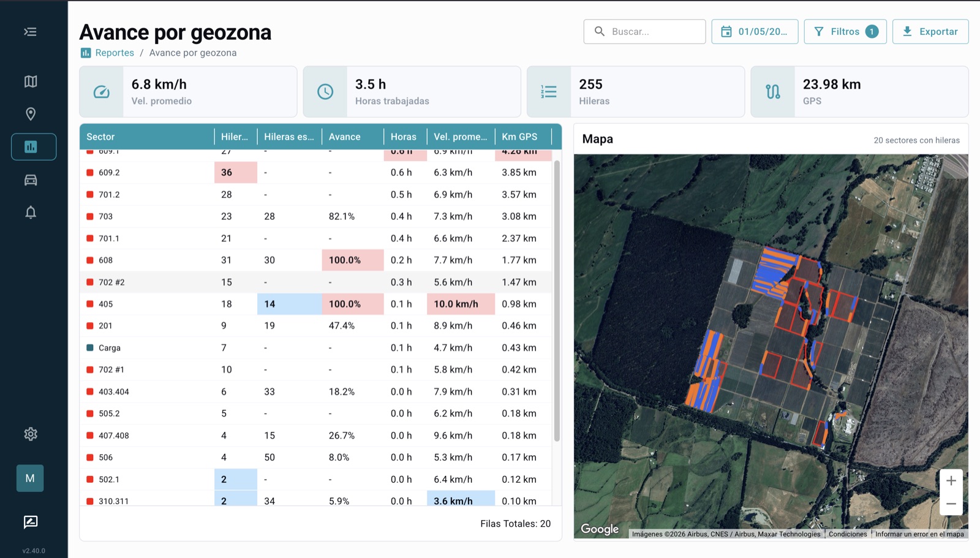Select the 407.408 sector row
This screenshot has height=558, width=980.
point(316,435)
